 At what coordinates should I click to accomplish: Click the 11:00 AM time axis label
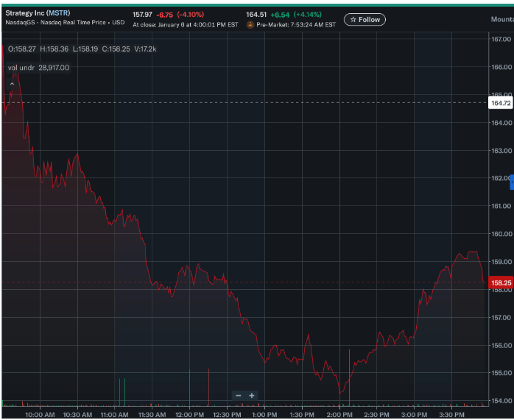114,415
